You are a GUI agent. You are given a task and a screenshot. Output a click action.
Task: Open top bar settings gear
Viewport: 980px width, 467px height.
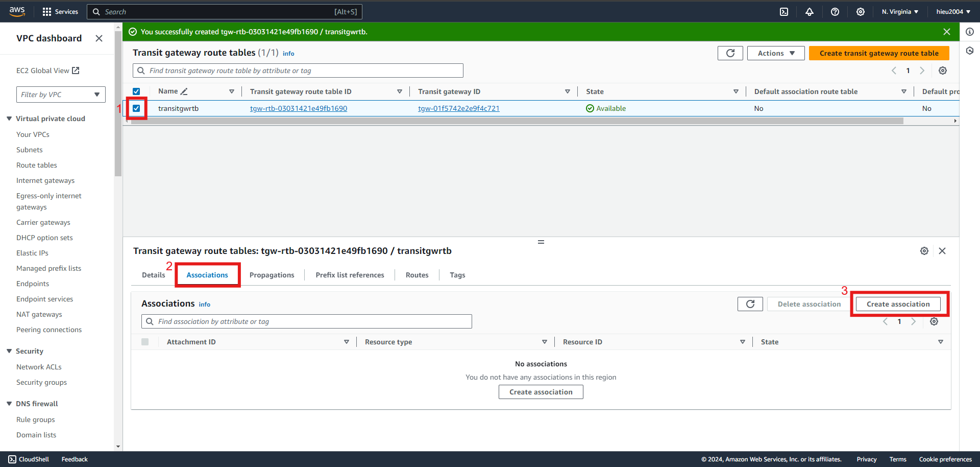click(861, 12)
